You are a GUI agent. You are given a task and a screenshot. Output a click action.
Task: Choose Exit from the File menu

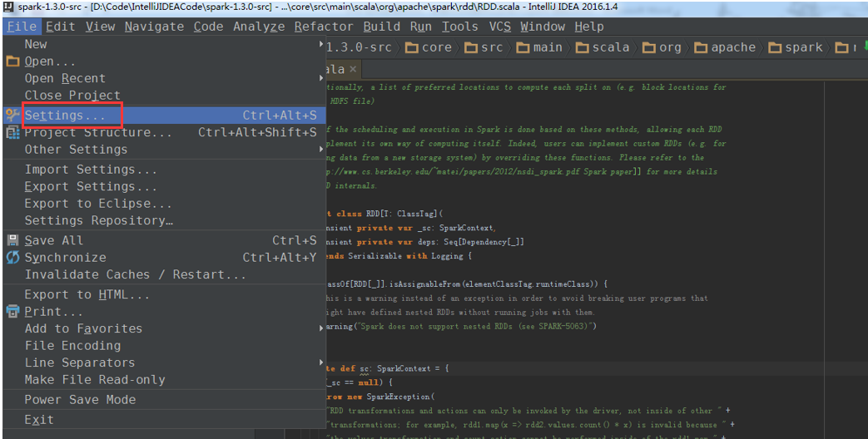165,420
